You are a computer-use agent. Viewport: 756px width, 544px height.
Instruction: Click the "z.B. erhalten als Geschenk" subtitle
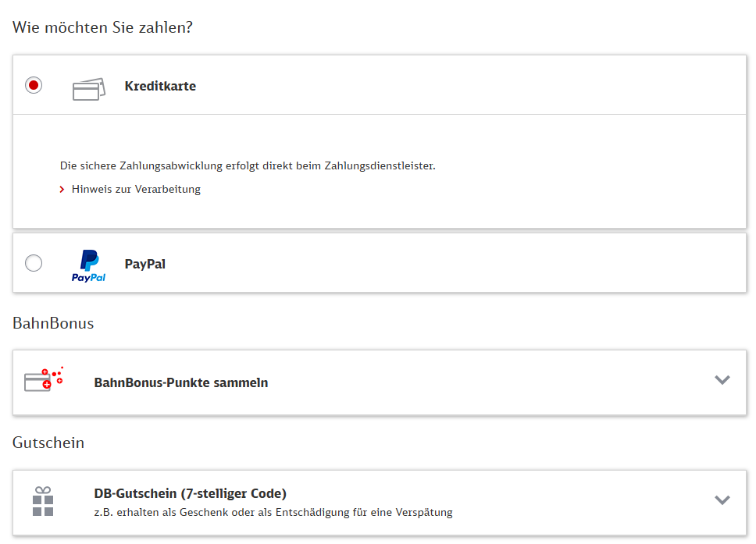pos(273,513)
